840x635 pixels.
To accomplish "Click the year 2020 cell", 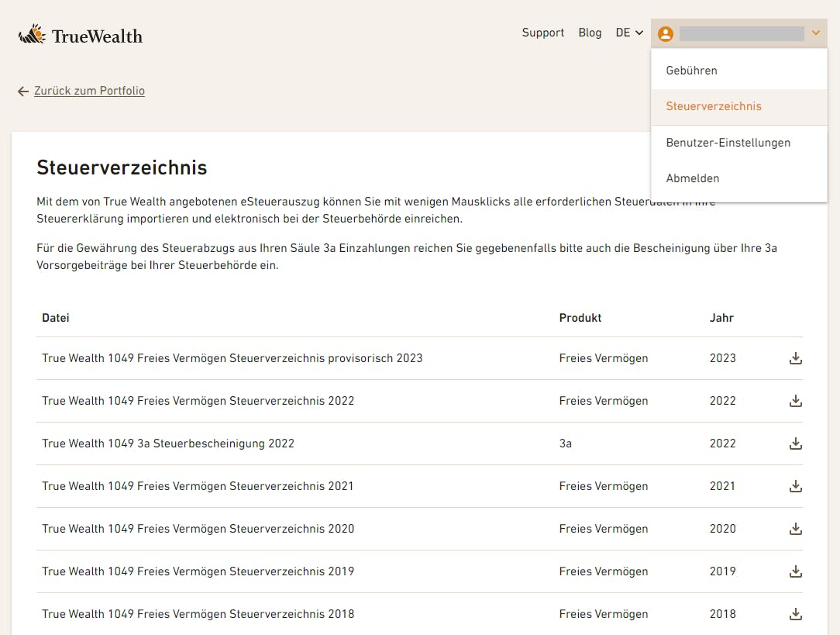I will [x=723, y=529].
